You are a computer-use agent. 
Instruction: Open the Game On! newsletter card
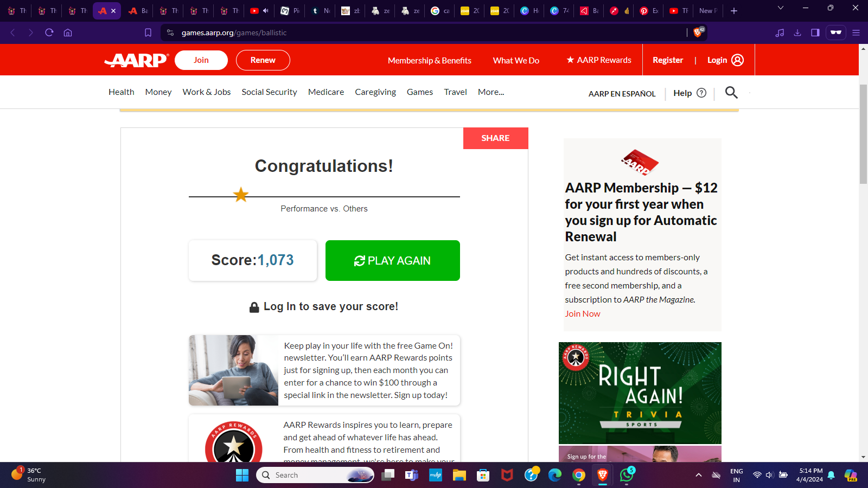point(324,370)
